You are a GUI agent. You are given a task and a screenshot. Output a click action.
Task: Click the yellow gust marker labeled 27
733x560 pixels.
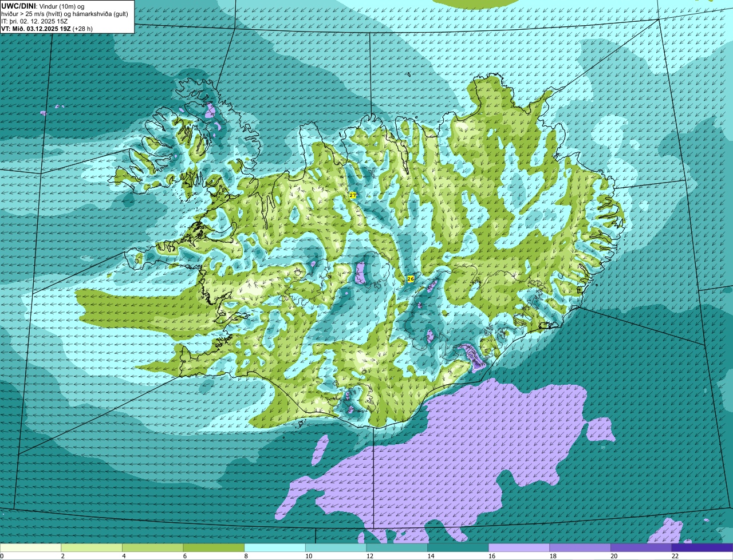(353, 195)
